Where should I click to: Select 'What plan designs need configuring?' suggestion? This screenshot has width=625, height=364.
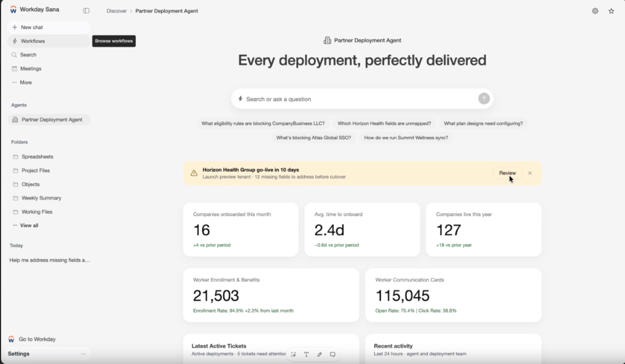click(x=483, y=123)
